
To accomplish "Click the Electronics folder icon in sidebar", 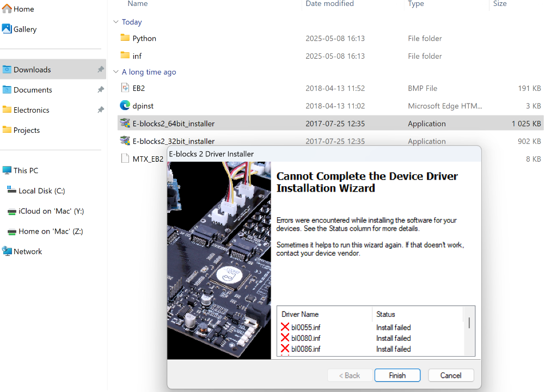I will click(7, 110).
